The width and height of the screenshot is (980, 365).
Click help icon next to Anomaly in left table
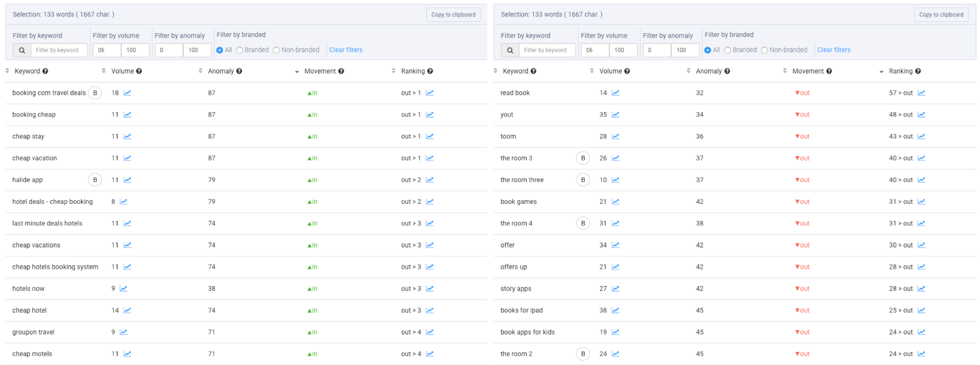tap(239, 72)
